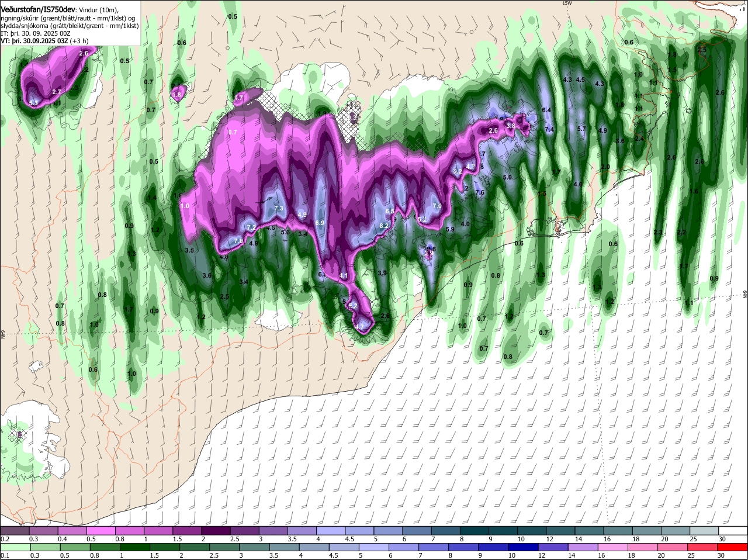The image size is (748, 560).
Task: Click the '3.5' precipitation value on the map
Action: pos(189,250)
